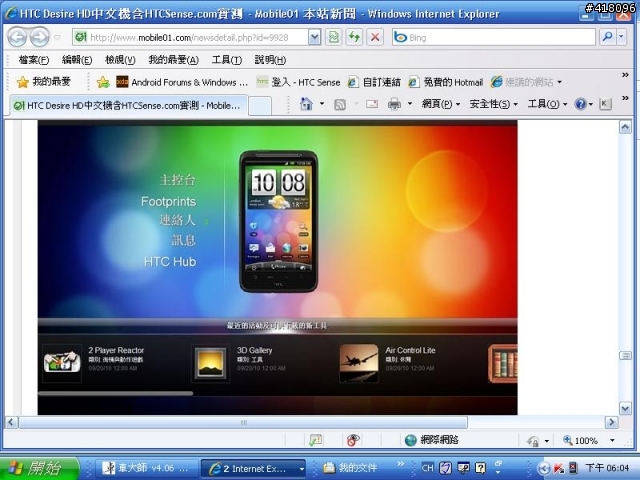Expand the Home button dropdown arrow
The width and height of the screenshot is (640, 480).
click(322, 104)
